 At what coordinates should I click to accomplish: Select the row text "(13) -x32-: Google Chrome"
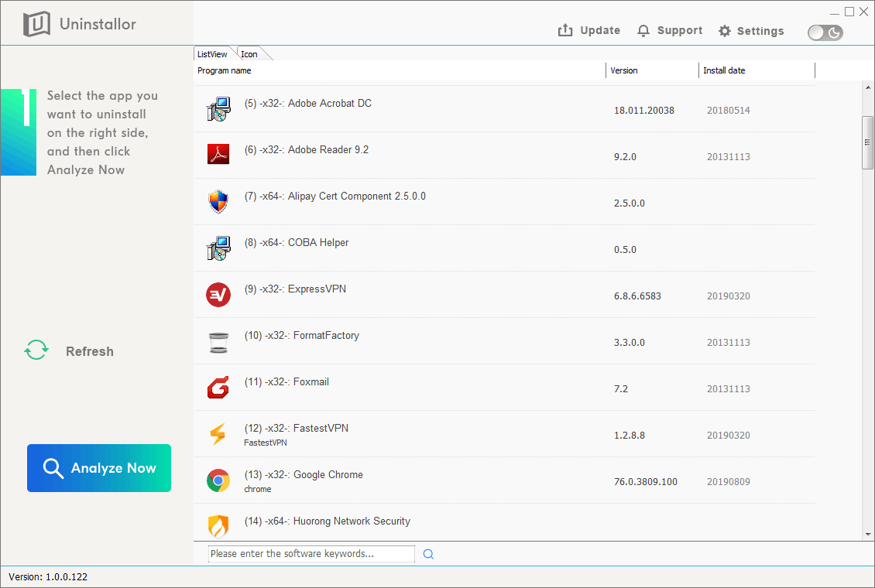coord(304,475)
